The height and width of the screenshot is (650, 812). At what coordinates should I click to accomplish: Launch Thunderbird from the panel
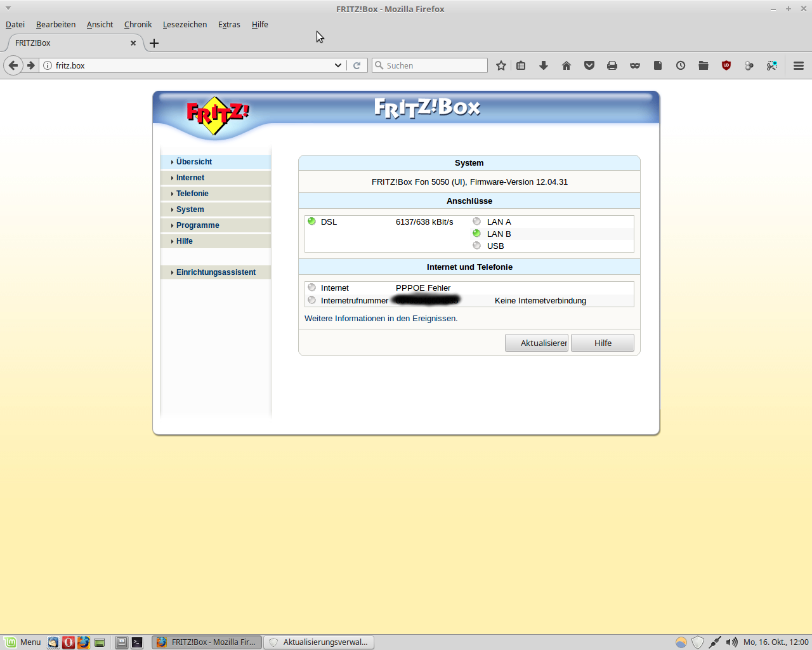point(53,642)
